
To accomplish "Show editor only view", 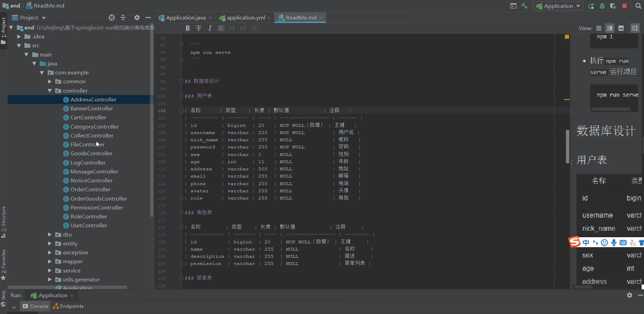I will coord(599,28).
